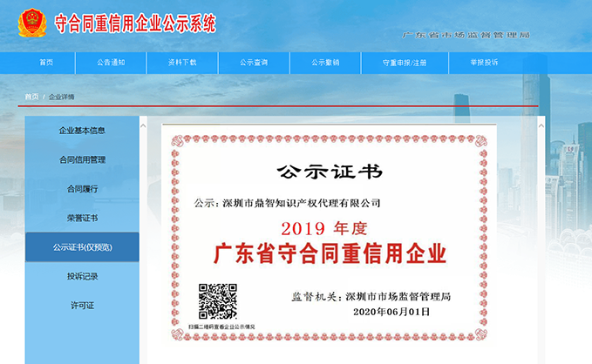Go to 资料下载 in the nav bar
This screenshot has height=364, width=592.
point(182,63)
